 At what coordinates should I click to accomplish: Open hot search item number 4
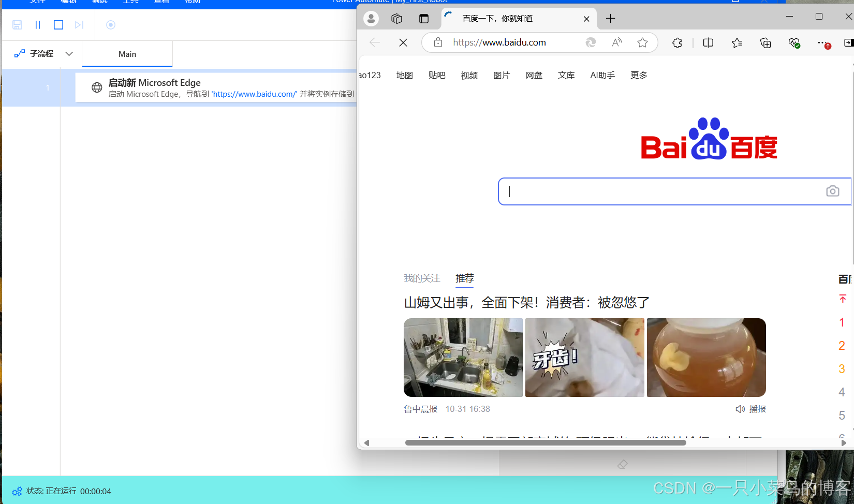pyautogui.click(x=842, y=392)
